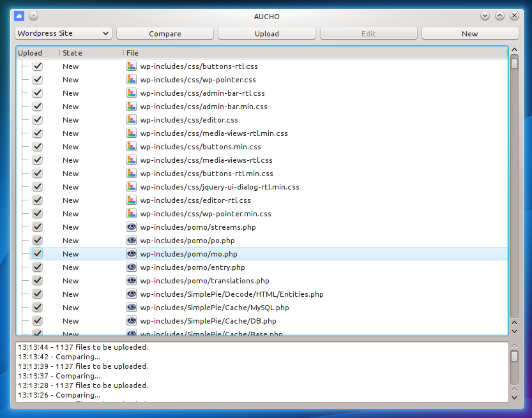532x418 pixels.
Task: Select row wp-includes/SimplePie/Cache/DB.php
Action: click(268, 321)
